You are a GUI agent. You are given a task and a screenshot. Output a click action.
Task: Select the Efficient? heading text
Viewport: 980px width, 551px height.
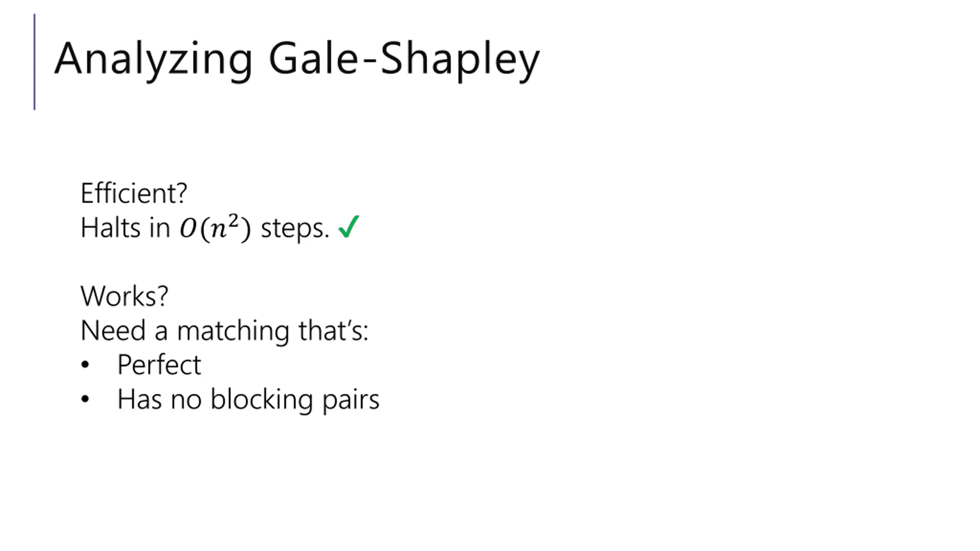pyautogui.click(x=134, y=193)
